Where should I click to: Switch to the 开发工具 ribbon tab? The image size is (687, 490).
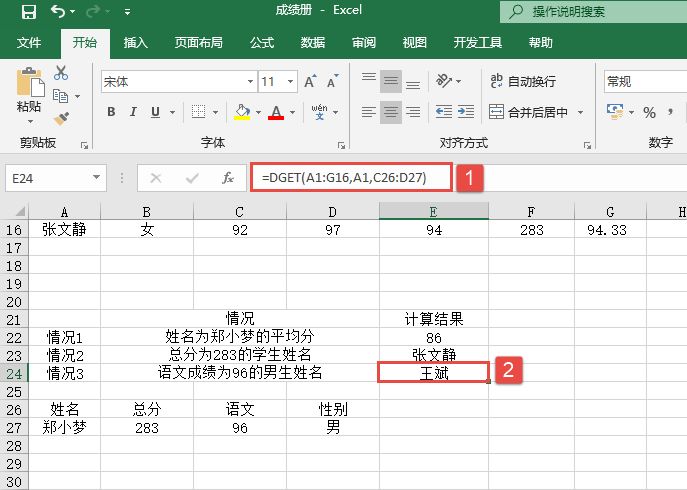[478, 43]
